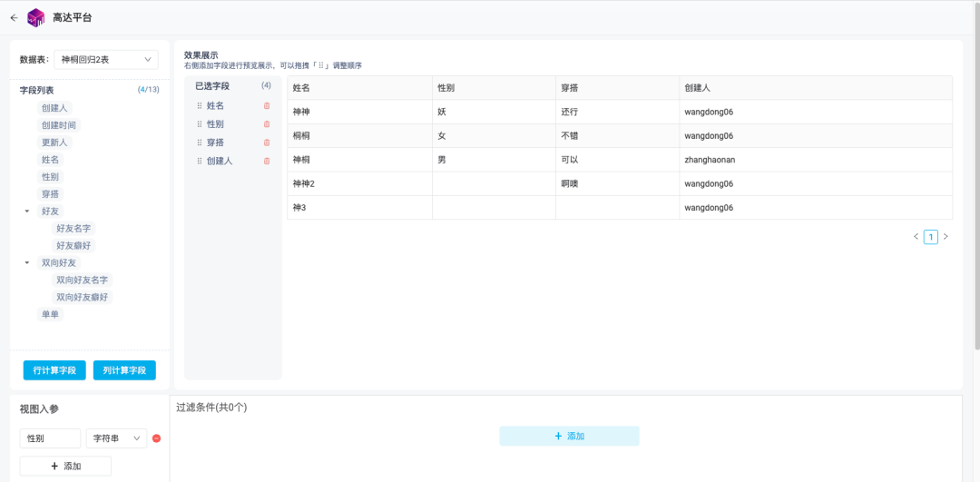Select 双向好友名字 field

83,280
